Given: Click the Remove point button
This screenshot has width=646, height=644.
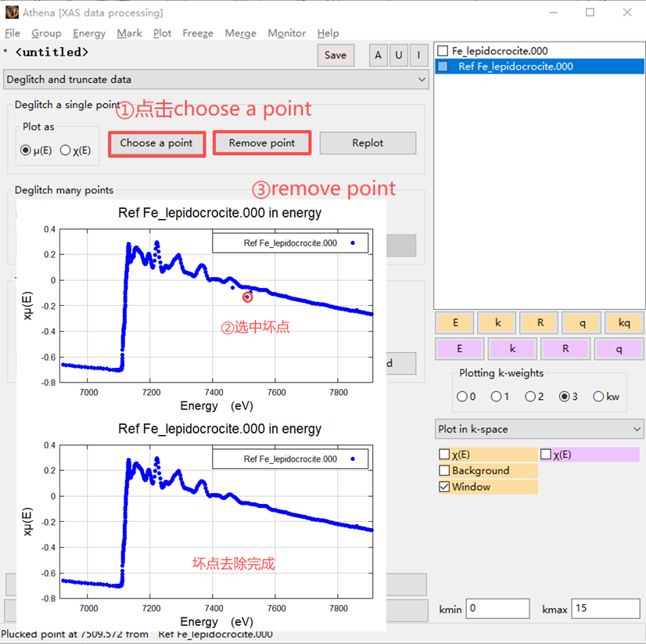Looking at the screenshot, I should tap(262, 143).
